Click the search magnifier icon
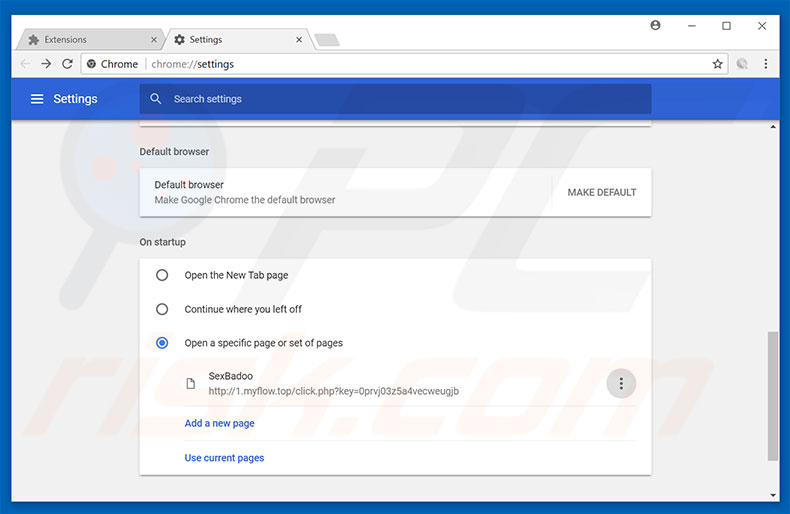This screenshot has width=790, height=514. click(x=156, y=99)
